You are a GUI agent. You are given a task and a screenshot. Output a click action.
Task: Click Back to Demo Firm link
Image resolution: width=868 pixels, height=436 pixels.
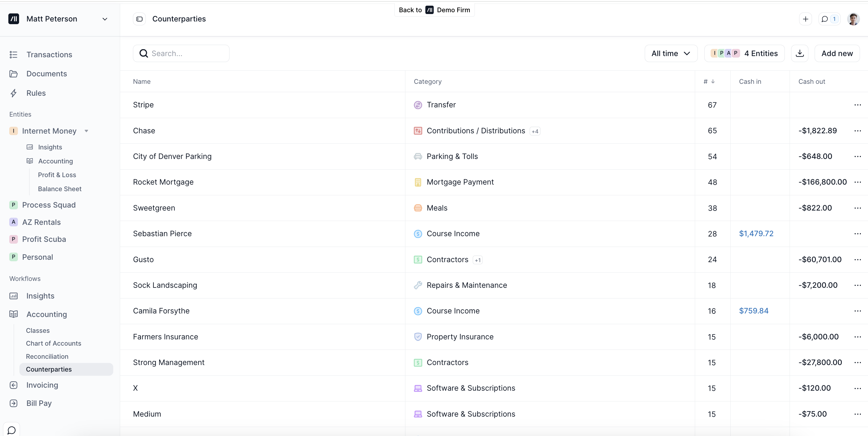(x=434, y=10)
